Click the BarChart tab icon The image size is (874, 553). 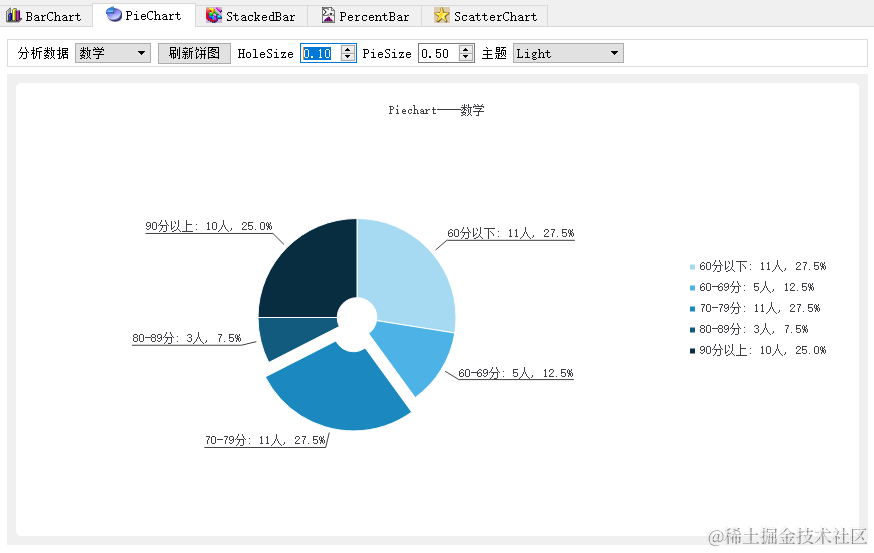[x=13, y=16]
